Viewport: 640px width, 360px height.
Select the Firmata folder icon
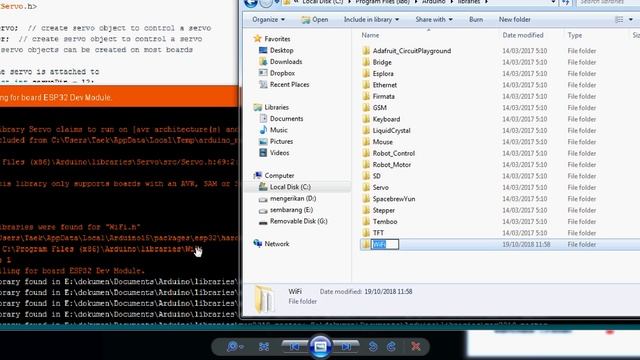(366, 97)
